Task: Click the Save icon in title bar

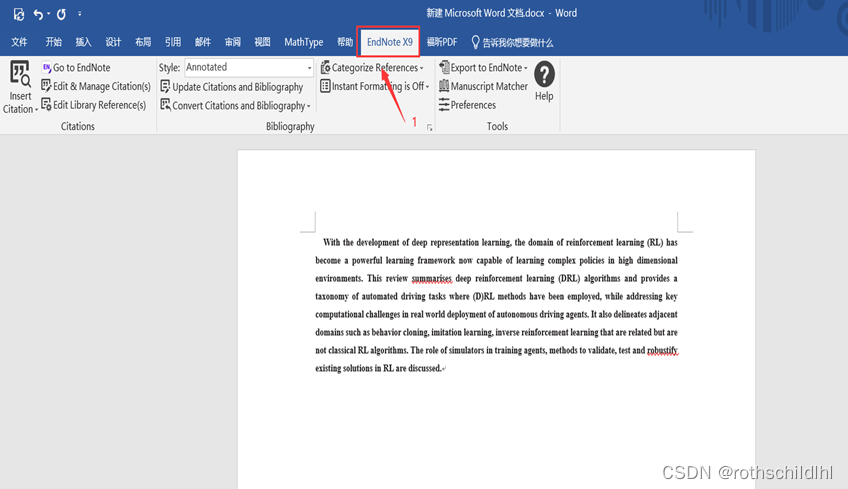Action: point(18,14)
